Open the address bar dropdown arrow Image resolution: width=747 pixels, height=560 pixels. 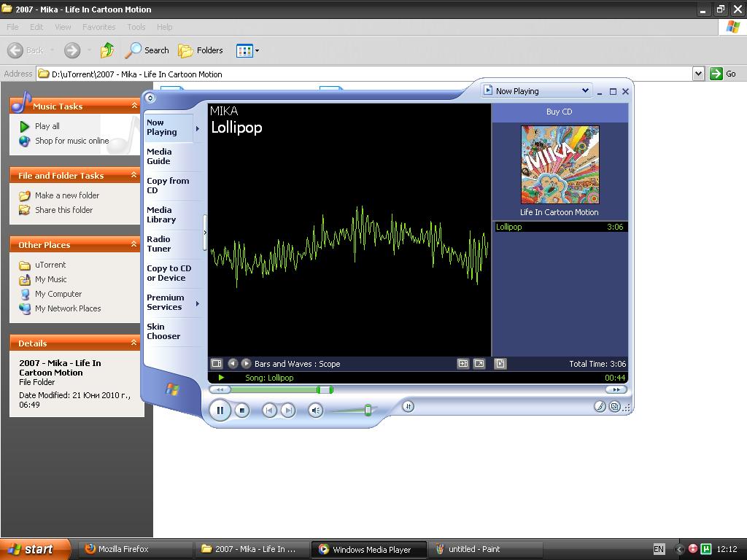[x=698, y=74]
